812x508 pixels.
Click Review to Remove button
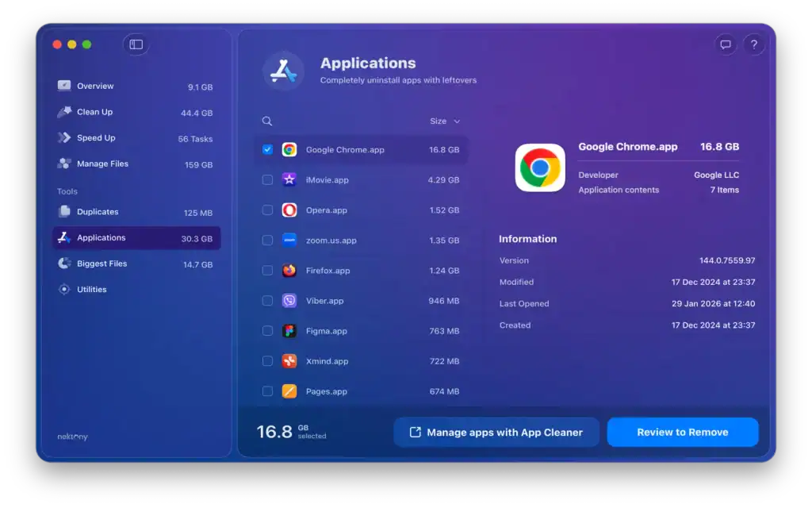tap(683, 432)
